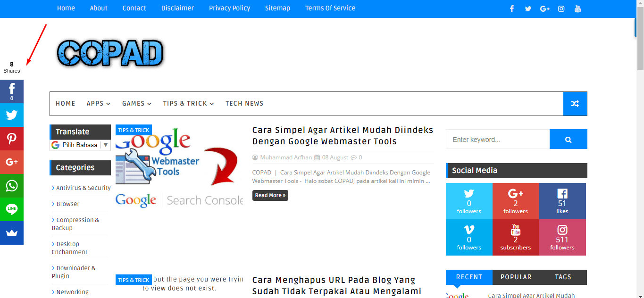Open the Sitemap page

tap(277, 8)
